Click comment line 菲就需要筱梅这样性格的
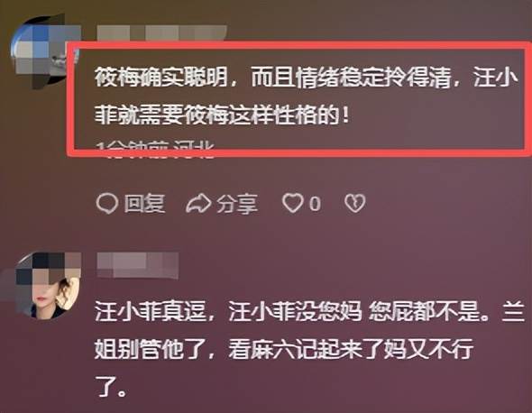Screen dimensions: 532x413 pos(222,115)
